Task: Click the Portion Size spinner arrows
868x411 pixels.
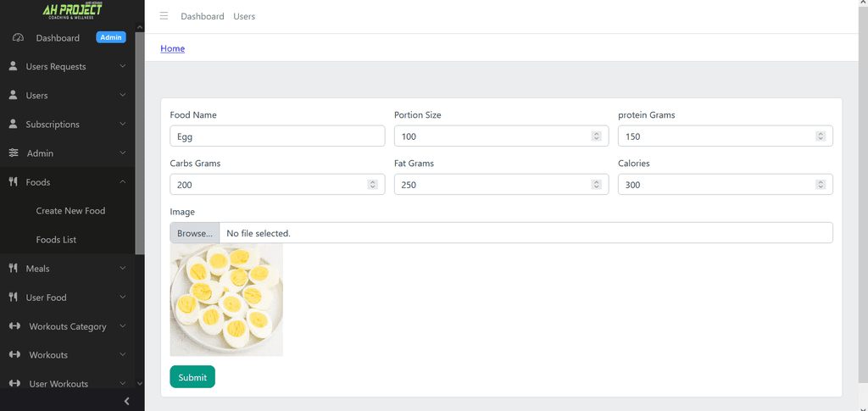Action: click(596, 136)
